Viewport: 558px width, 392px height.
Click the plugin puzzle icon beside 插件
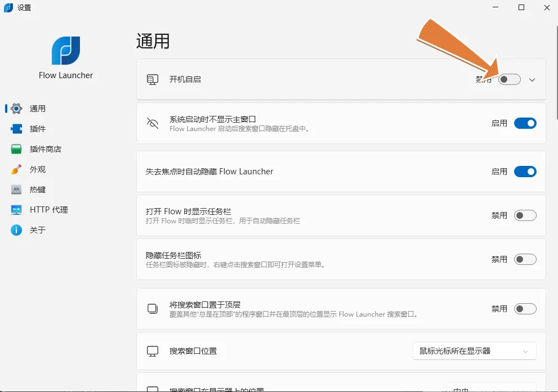[x=16, y=129]
